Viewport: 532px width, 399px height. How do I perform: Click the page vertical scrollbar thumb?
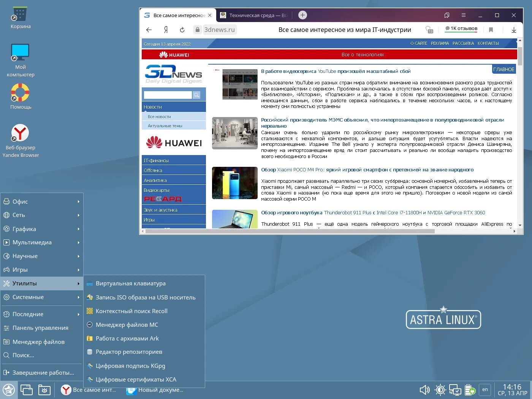click(x=520, y=56)
